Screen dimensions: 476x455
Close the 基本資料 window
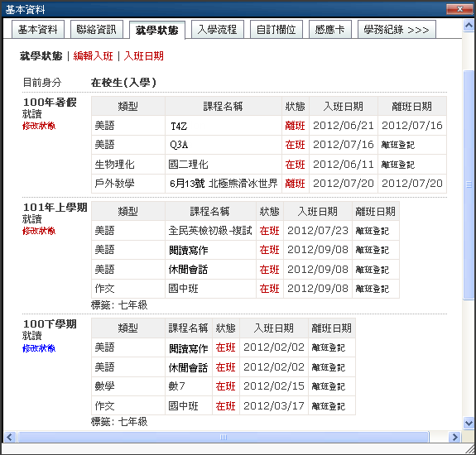click(x=459, y=9)
